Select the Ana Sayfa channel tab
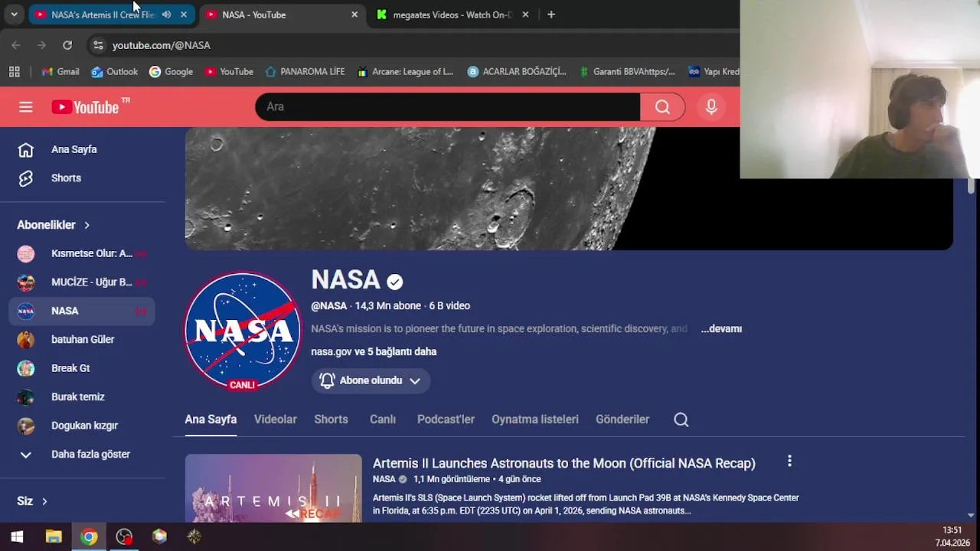 (211, 419)
